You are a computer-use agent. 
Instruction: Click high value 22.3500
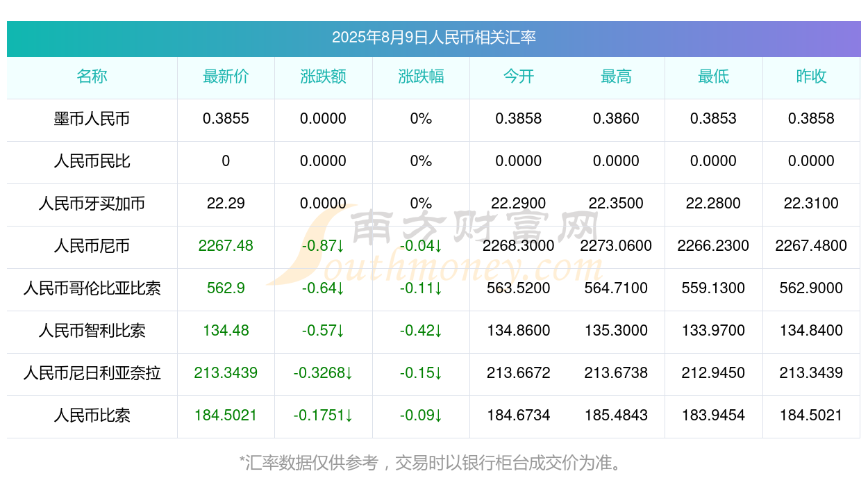click(x=616, y=204)
